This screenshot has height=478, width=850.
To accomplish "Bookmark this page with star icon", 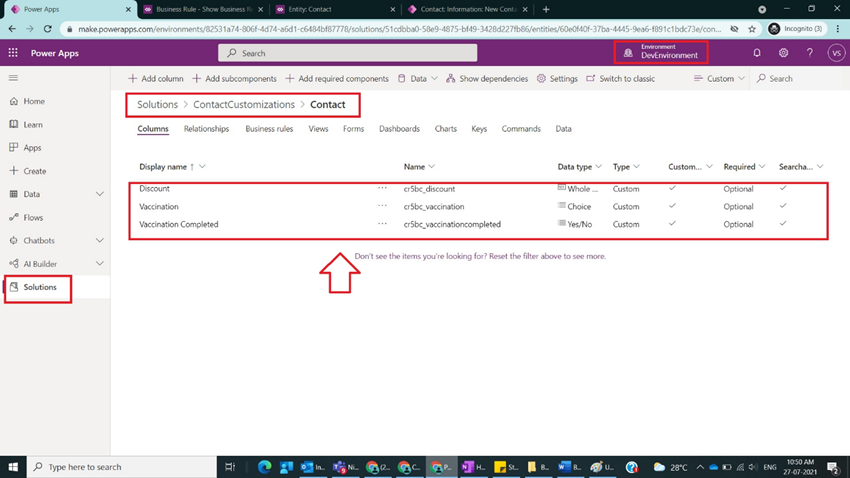I will [x=752, y=29].
